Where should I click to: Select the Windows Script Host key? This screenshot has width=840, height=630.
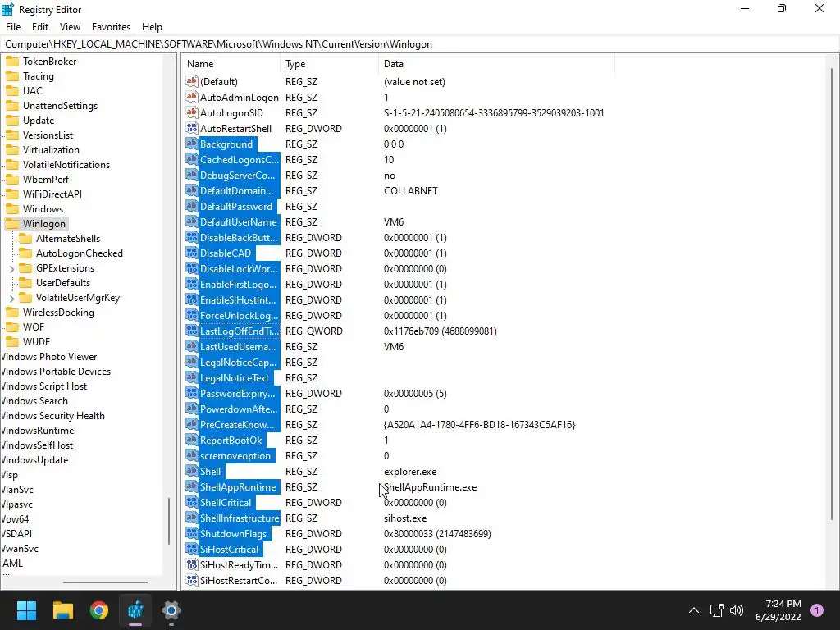pos(43,386)
